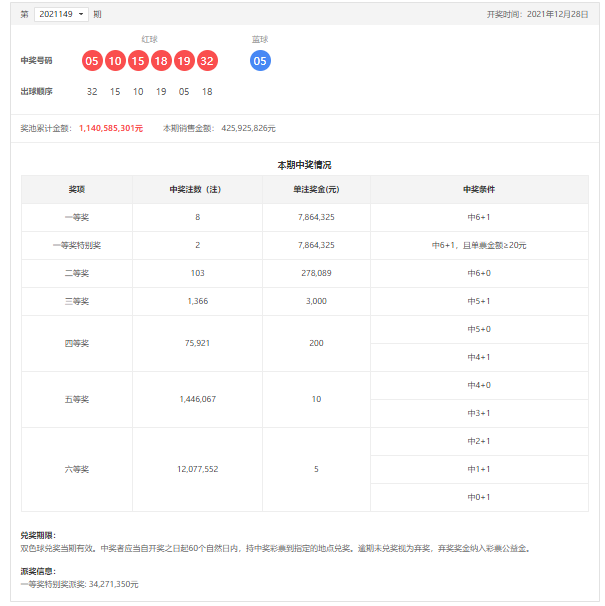Click the 单注奖金(元) column header
605x606 pixels.
pyautogui.click(x=316, y=189)
